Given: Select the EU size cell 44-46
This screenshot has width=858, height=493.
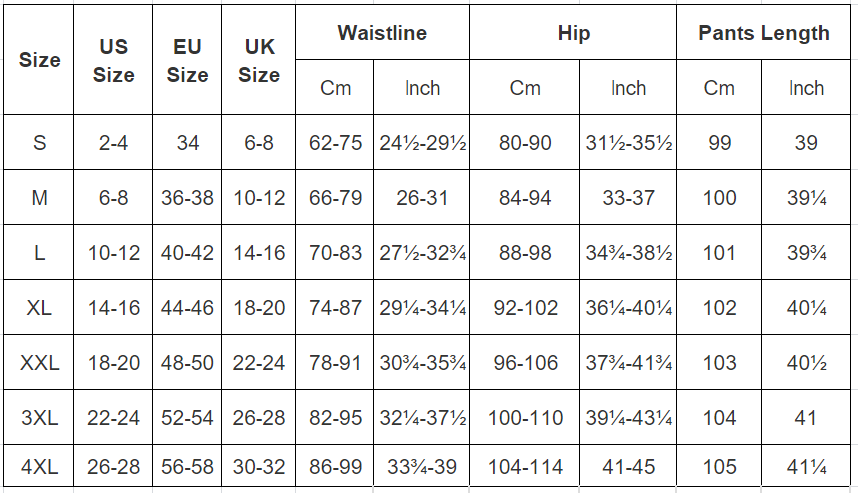Looking at the screenshot, I should tap(187, 308).
